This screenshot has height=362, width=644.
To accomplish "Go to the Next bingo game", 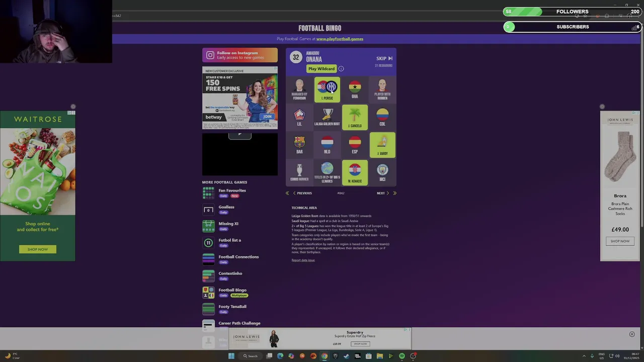I will pos(383,193).
